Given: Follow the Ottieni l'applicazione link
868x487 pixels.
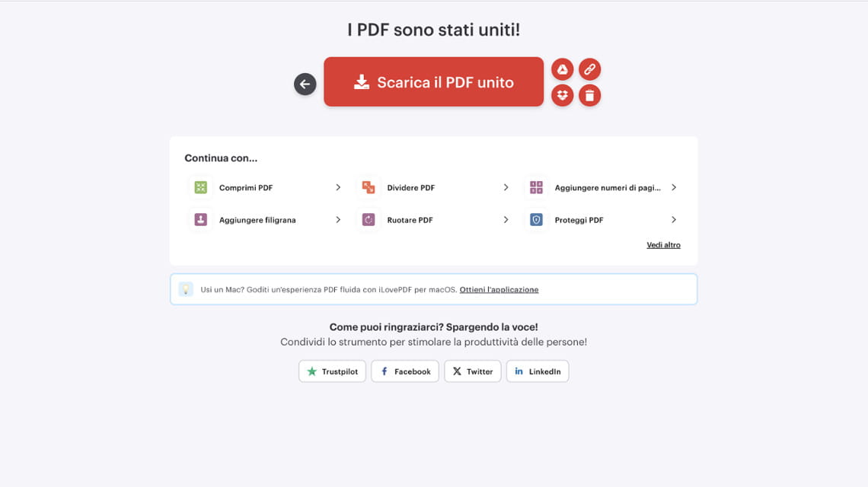Looking at the screenshot, I should pyautogui.click(x=499, y=289).
